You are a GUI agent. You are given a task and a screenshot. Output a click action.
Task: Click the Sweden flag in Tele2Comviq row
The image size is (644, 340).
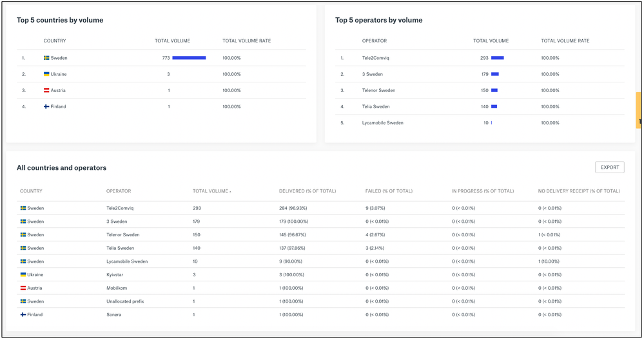point(23,209)
